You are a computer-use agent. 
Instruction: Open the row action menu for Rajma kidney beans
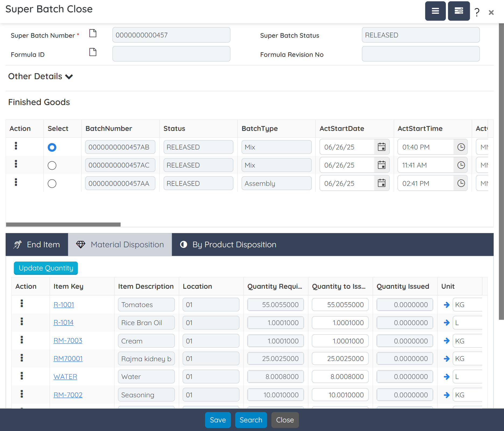pos(22,358)
